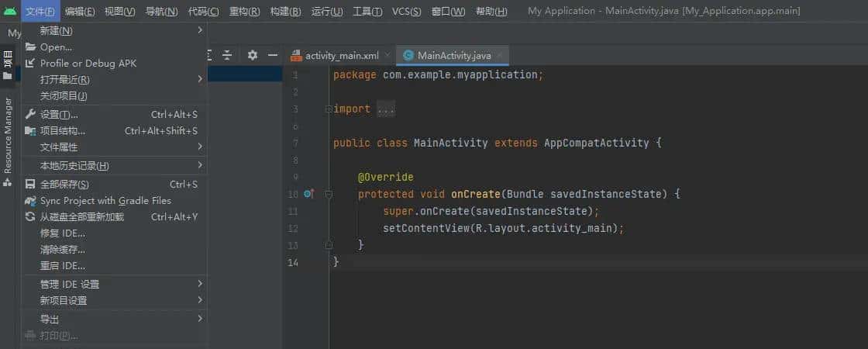Click the arrow beside 打开最近(R)
Viewport: 868px width, 349px height.
(200, 79)
